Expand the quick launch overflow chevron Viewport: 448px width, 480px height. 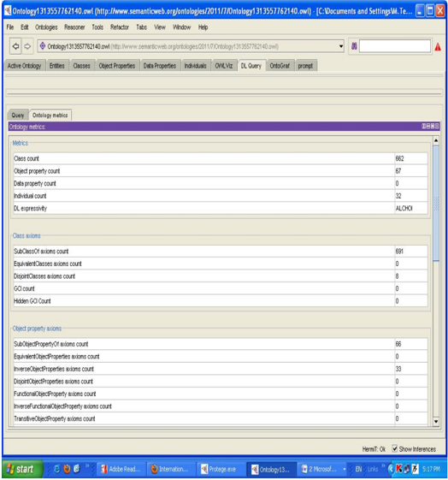87,466
